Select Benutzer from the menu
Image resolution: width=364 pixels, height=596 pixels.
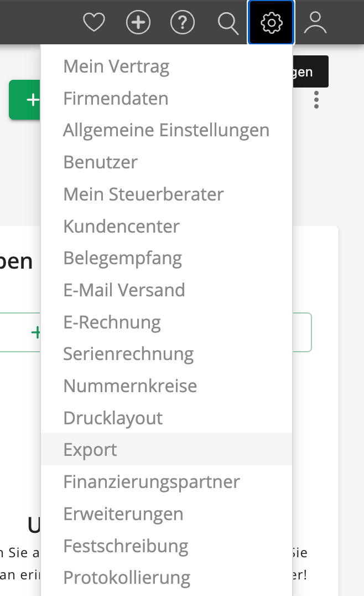[100, 162]
